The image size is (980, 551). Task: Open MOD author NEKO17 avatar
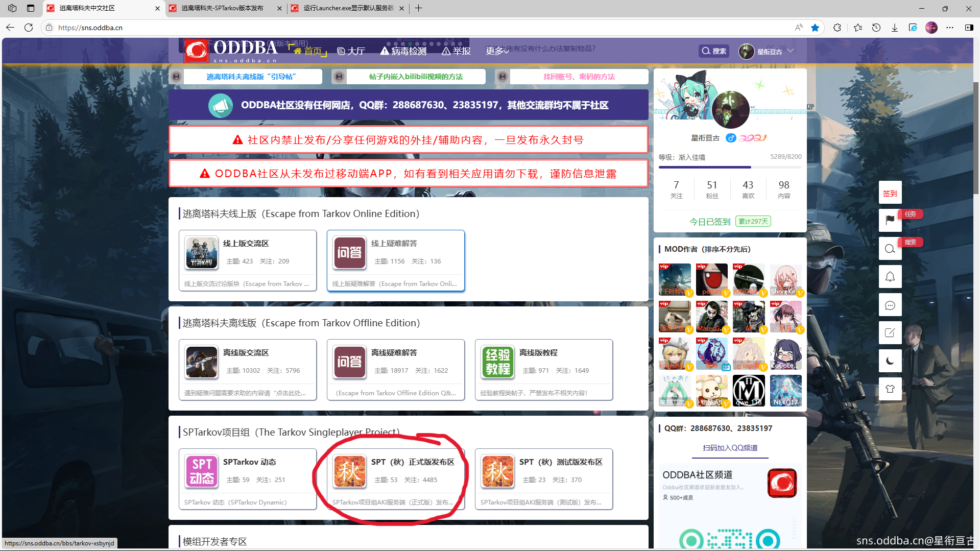point(785,391)
